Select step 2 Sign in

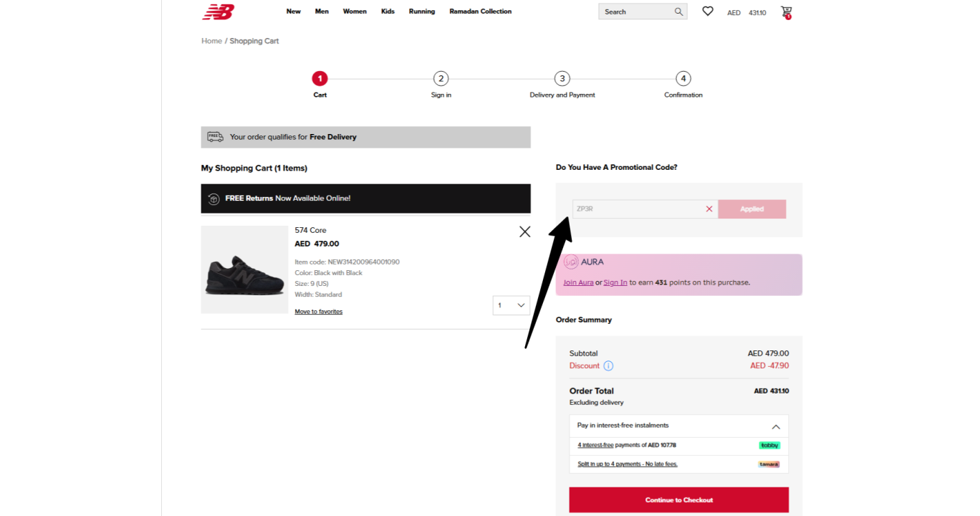coord(441,79)
